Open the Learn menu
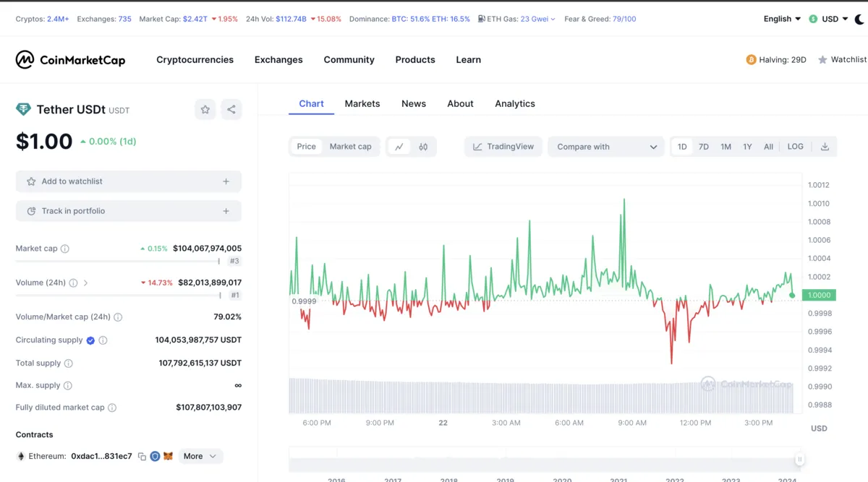This screenshot has height=482, width=868. (x=469, y=60)
